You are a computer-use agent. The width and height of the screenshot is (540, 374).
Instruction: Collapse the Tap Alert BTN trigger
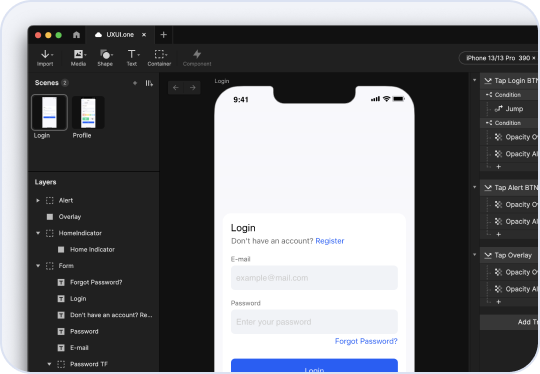click(475, 187)
